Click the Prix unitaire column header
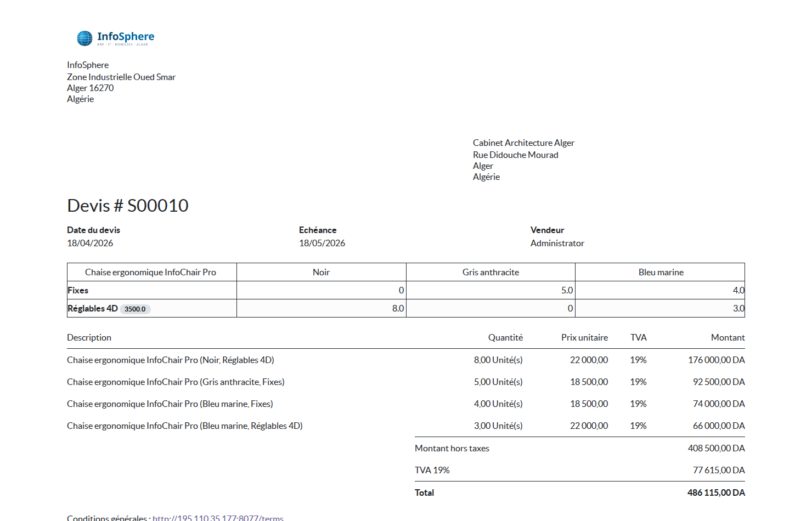This screenshot has width=812, height=521. click(584, 338)
